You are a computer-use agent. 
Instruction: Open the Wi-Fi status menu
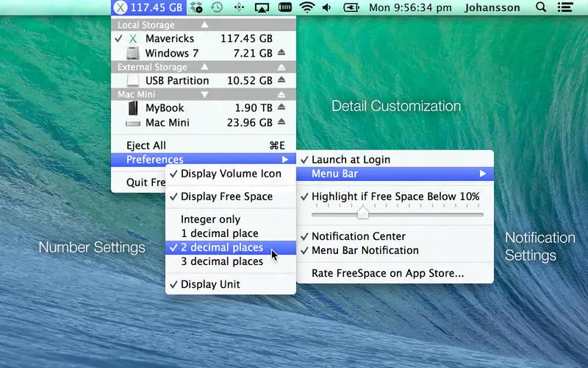[307, 7]
